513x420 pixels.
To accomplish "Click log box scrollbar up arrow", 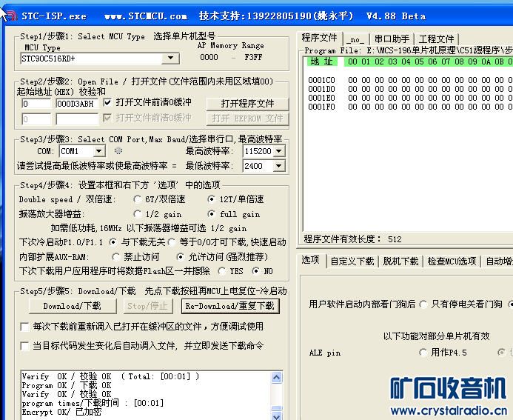I will (276, 378).
